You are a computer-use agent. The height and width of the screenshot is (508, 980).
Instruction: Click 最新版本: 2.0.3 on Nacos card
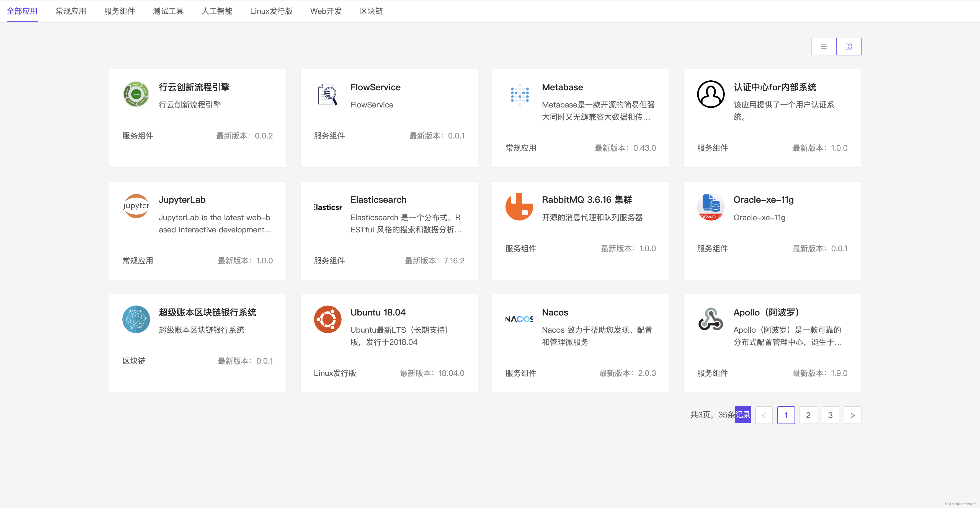tap(627, 373)
